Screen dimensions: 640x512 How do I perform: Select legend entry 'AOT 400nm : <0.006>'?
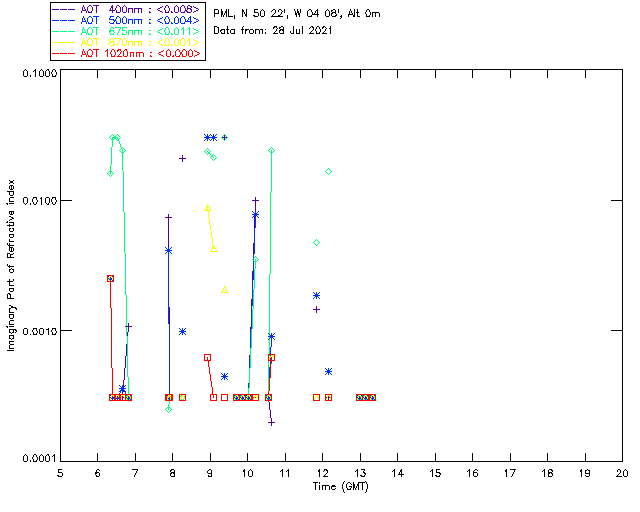(x=140, y=9)
